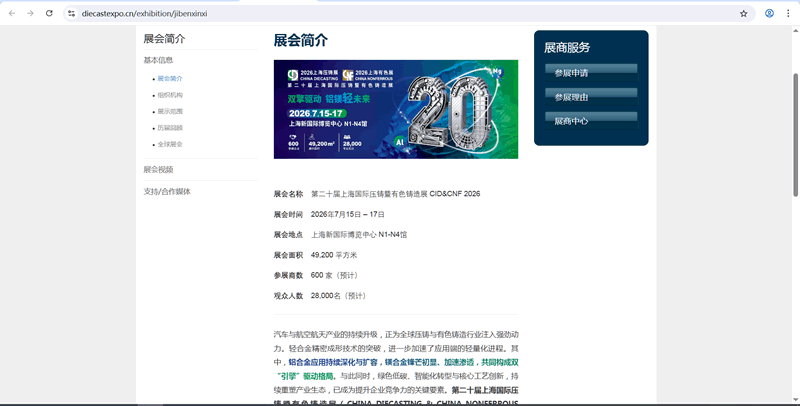
Task: Go to 展示范围 sidebar link
Action: 169,111
